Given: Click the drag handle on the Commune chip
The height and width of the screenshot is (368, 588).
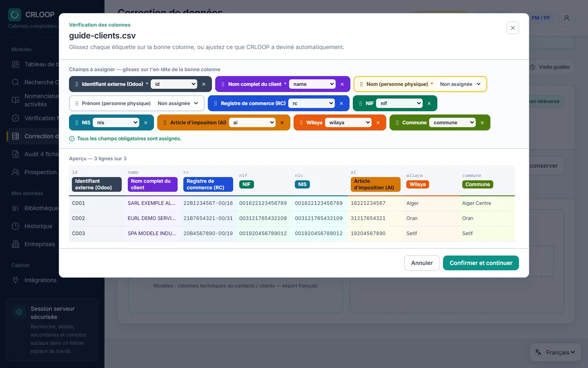Looking at the screenshot, I should pyautogui.click(x=397, y=123).
